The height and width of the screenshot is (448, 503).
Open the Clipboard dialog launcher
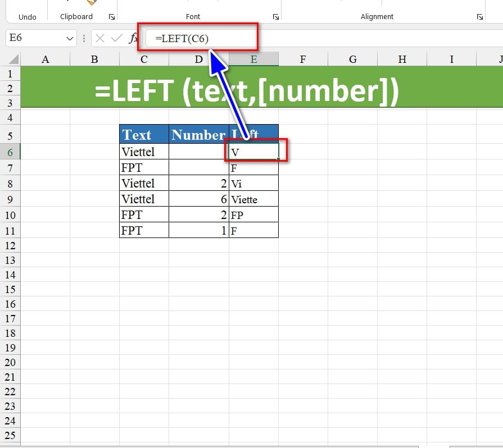(111, 17)
